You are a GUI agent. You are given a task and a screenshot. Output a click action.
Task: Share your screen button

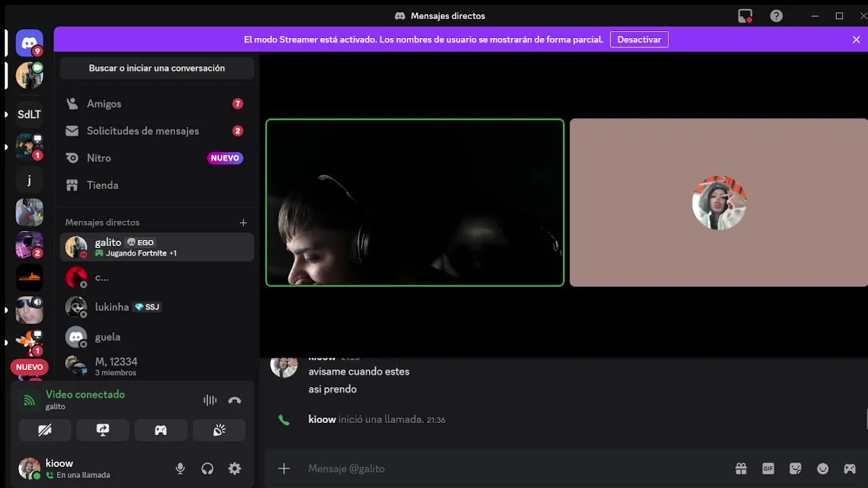[x=103, y=430]
